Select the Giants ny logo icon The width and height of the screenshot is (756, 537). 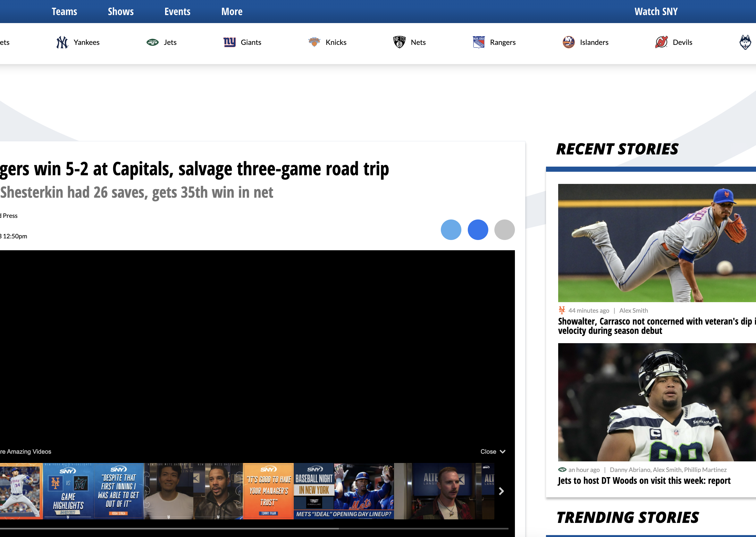tap(229, 42)
